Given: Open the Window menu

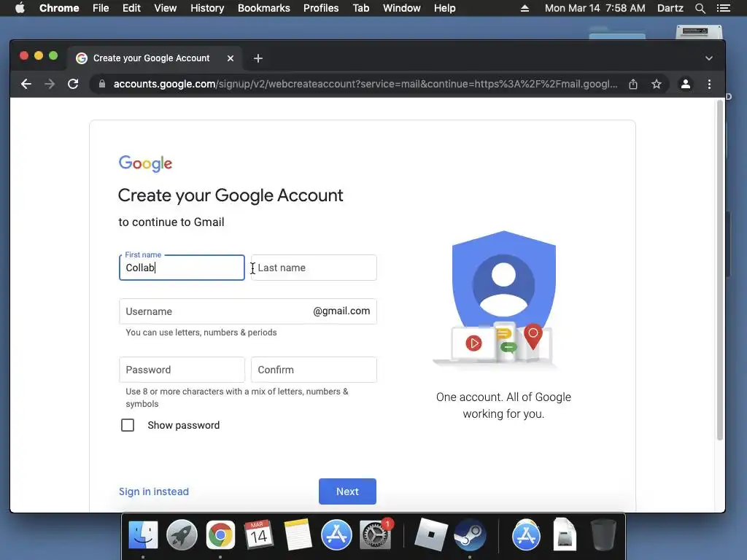Looking at the screenshot, I should [x=402, y=8].
